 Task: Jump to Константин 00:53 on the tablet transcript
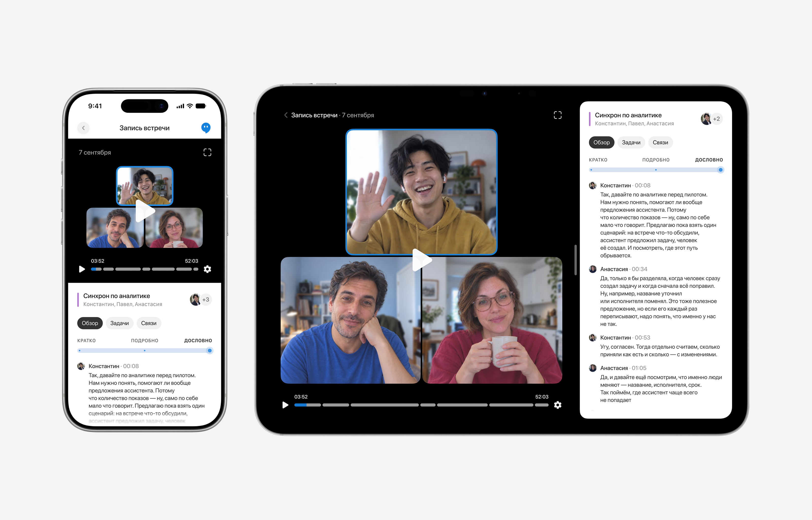pyautogui.click(x=625, y=338)
